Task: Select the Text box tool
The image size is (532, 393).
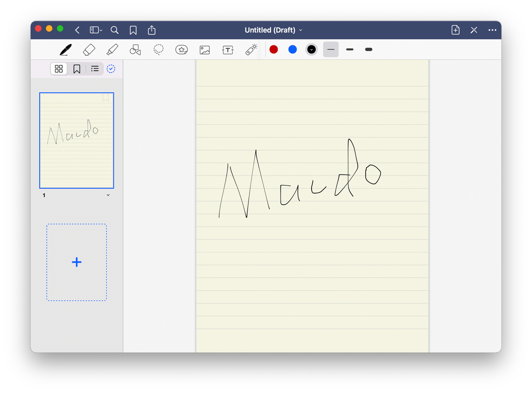Action: 228,50
